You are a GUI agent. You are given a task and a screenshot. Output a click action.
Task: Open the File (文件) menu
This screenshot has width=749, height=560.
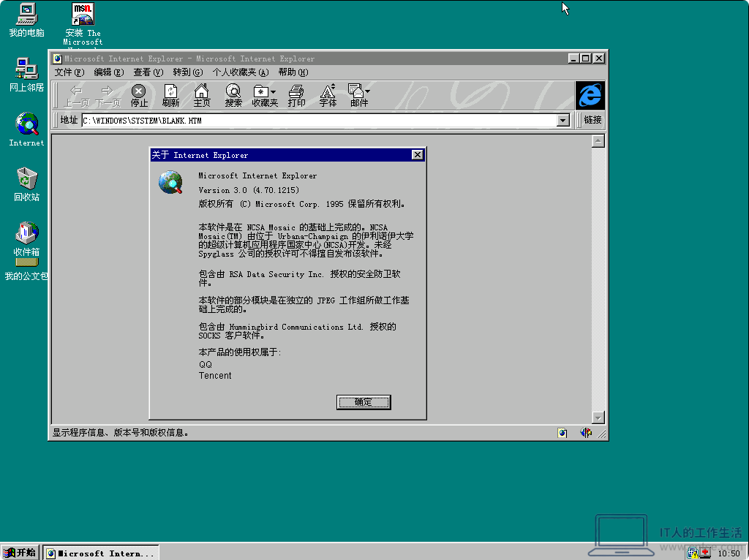[69, 72]
